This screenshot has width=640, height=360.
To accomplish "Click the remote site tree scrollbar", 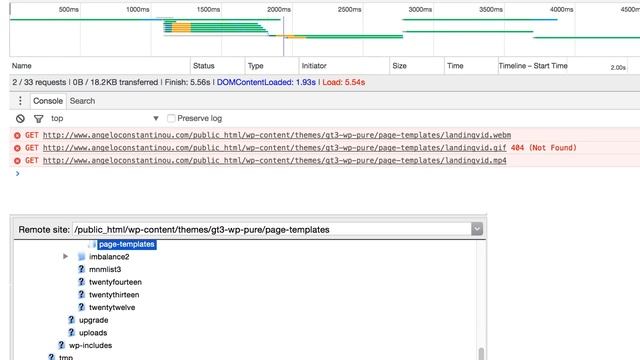I will tap(481, 353).
